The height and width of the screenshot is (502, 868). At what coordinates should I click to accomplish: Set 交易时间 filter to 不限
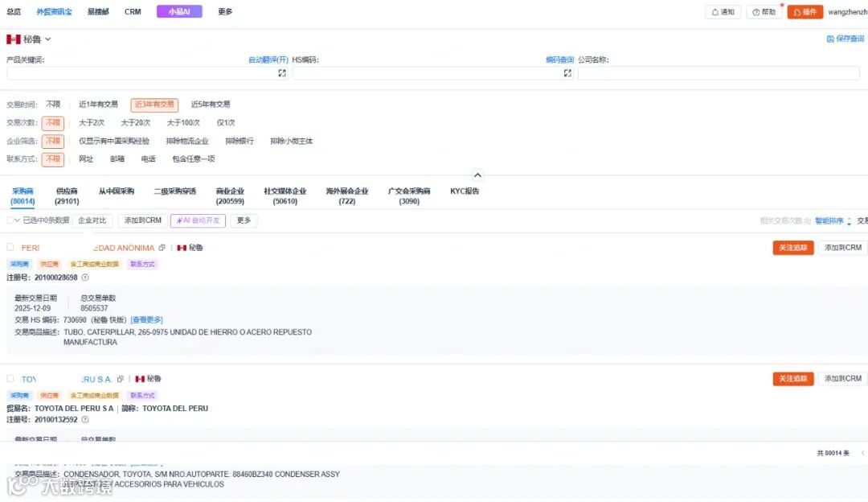click(53, 104)
